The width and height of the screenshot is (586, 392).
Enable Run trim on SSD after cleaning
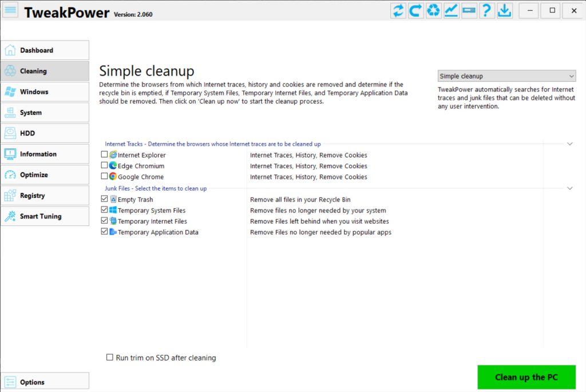point(109,357)
